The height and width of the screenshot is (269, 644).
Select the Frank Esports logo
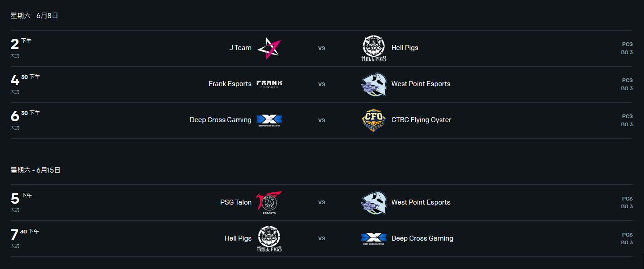click(269, 84)
